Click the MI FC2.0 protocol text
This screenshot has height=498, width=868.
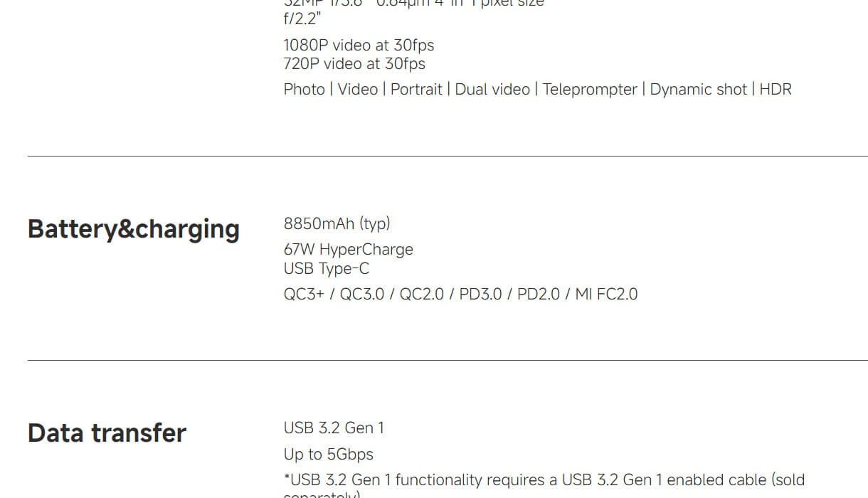pyautogui.click(x=606, y=294)
